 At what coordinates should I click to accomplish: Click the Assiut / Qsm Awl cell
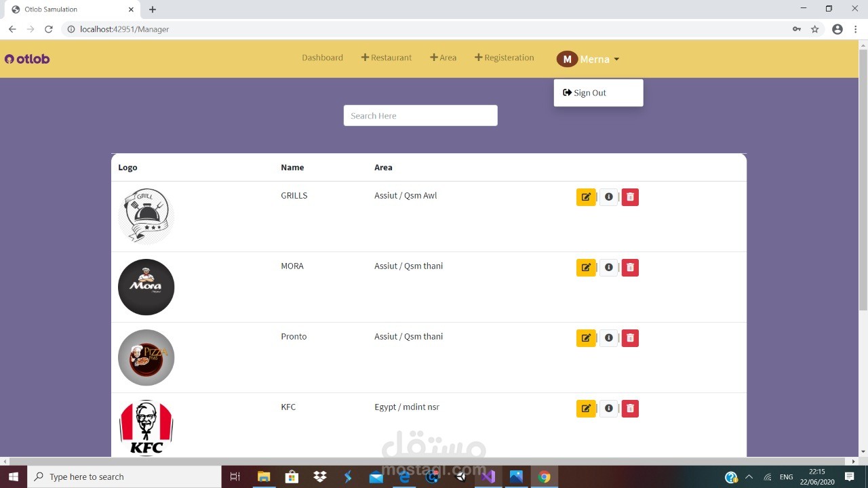406,195
